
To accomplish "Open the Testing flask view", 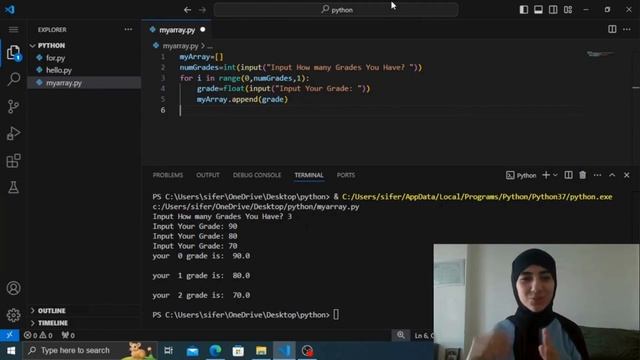I will [13, 187].
